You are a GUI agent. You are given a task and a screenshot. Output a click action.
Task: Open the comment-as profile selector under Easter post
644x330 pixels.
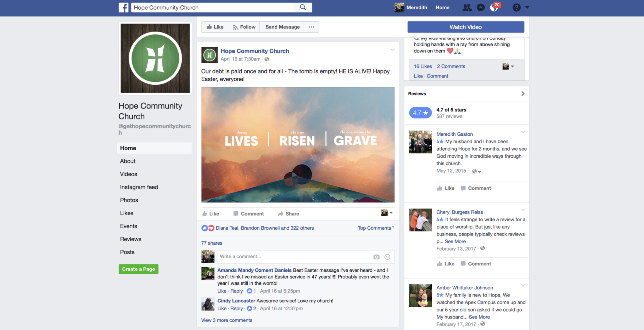tap(387, 213)
